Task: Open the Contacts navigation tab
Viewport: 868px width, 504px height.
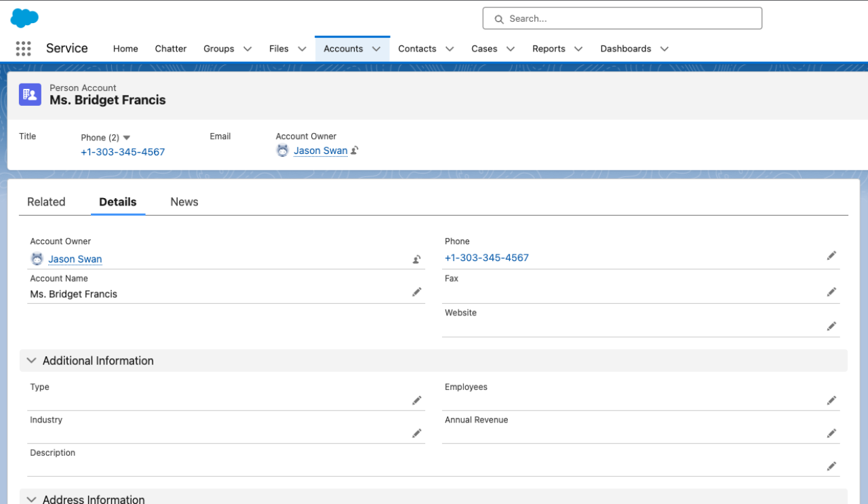Action: (417, 49)
